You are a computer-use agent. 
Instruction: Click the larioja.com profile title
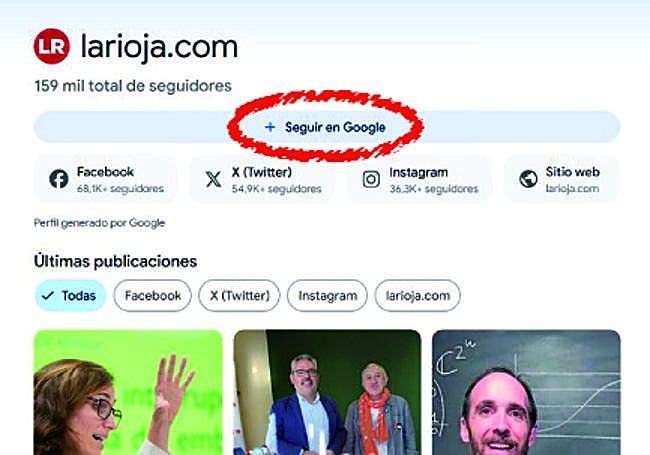point(159,47)
